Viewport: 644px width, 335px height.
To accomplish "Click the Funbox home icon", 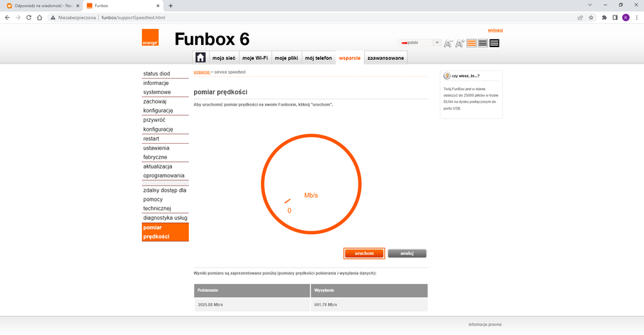I will 200,57.
